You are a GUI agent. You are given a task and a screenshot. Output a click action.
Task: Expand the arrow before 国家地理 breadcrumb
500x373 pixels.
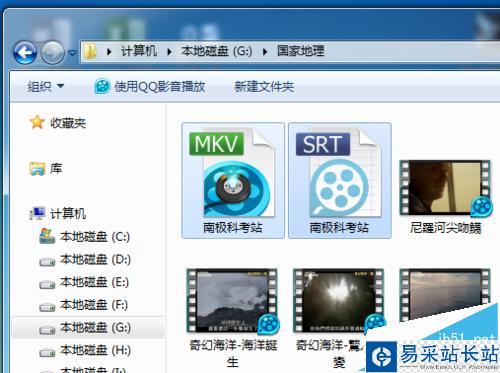tap(265, 52)
